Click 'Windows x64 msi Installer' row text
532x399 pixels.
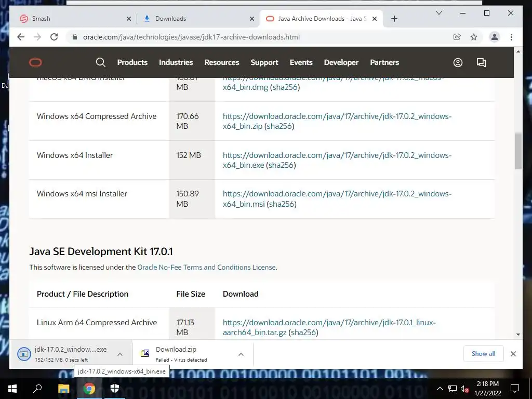pos(82,194)
